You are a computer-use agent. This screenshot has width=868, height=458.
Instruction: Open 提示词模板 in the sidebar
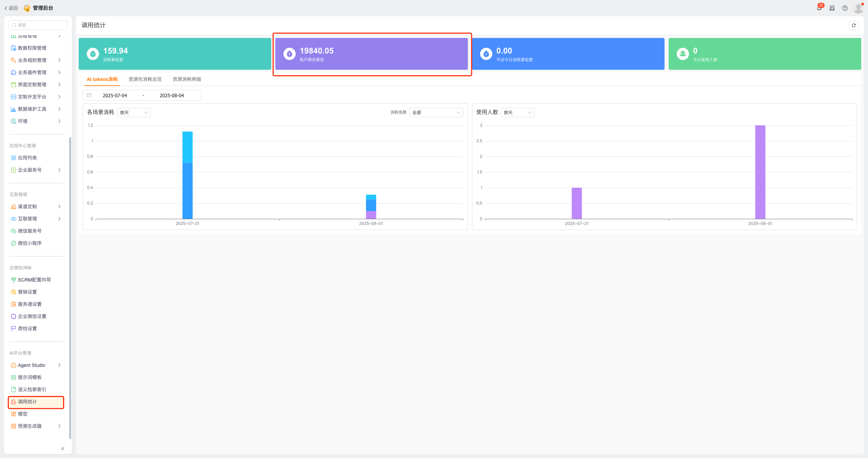point(30,377)
